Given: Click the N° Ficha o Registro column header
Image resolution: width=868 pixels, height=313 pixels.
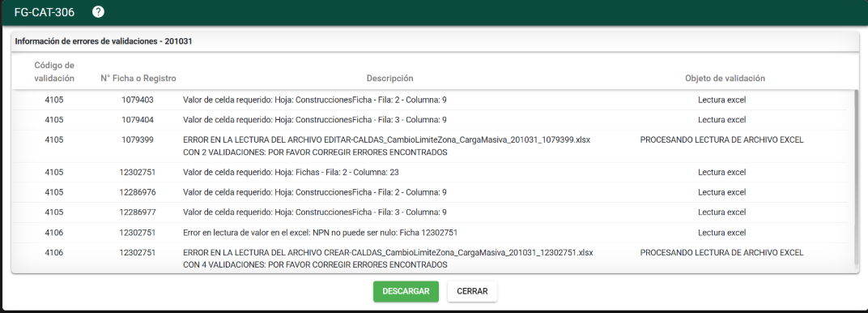Looking at the screenshot, I should click(x=138, y=79).
